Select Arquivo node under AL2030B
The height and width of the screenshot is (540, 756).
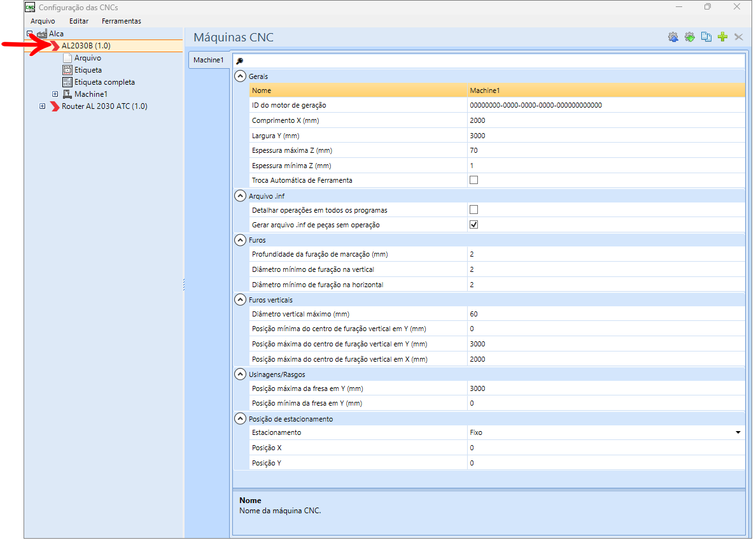click(x=88, y=58)
